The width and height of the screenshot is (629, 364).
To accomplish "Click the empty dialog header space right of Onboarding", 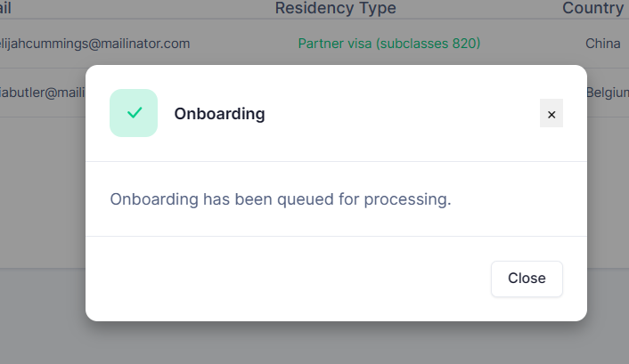I will click(x=401, y=113).
